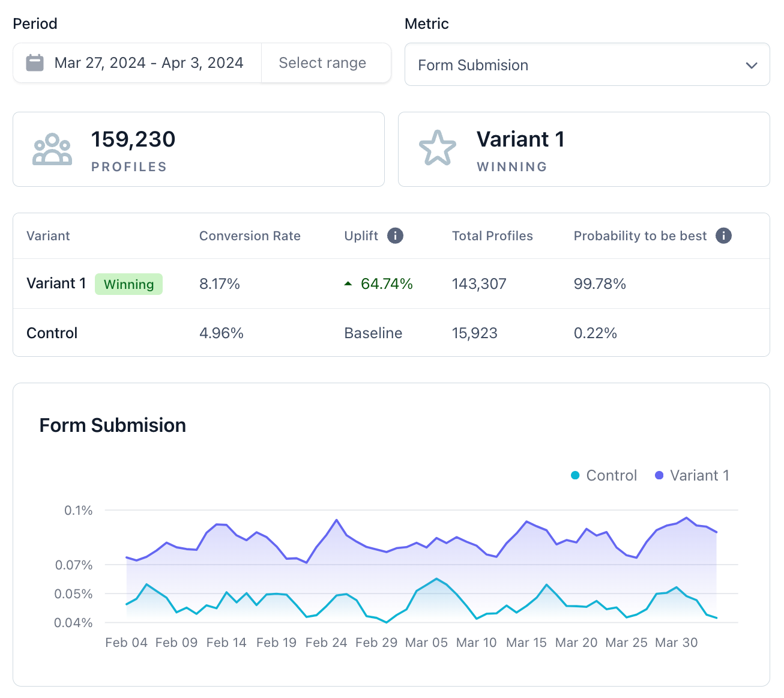Click the green uplift arrow icon
The height and width of the screenshot is (698, 784).
(x=348, y=284)
